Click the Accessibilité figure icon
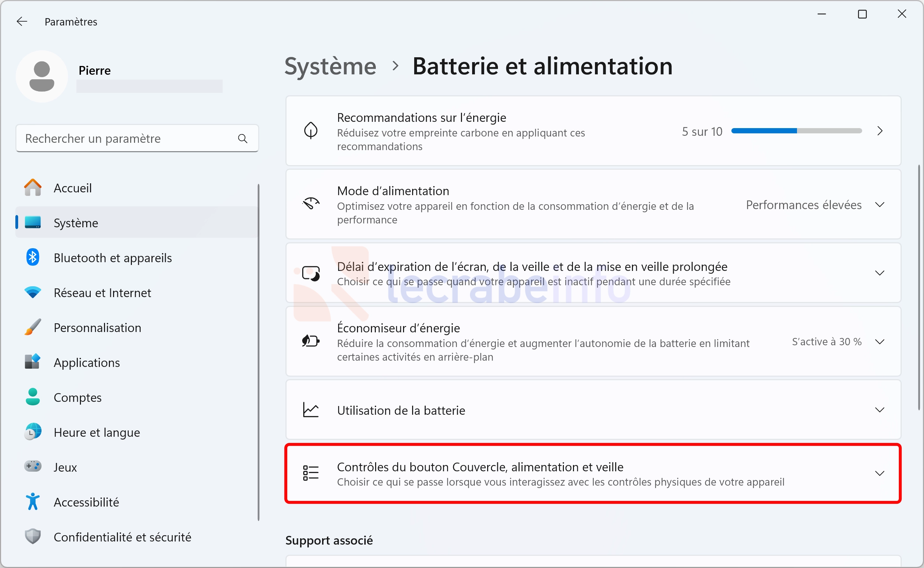Viewport: 924px width, 568px height. [x=33, y=502]
